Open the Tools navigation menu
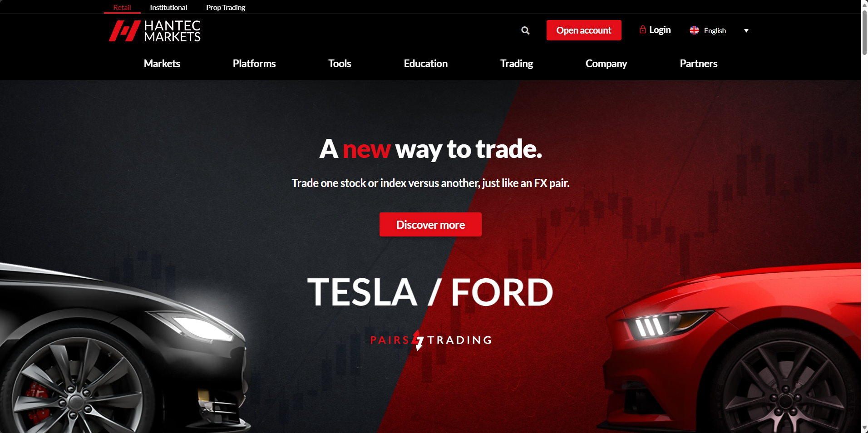Viewport: 868px width, 433px height. tap(340, 64)
